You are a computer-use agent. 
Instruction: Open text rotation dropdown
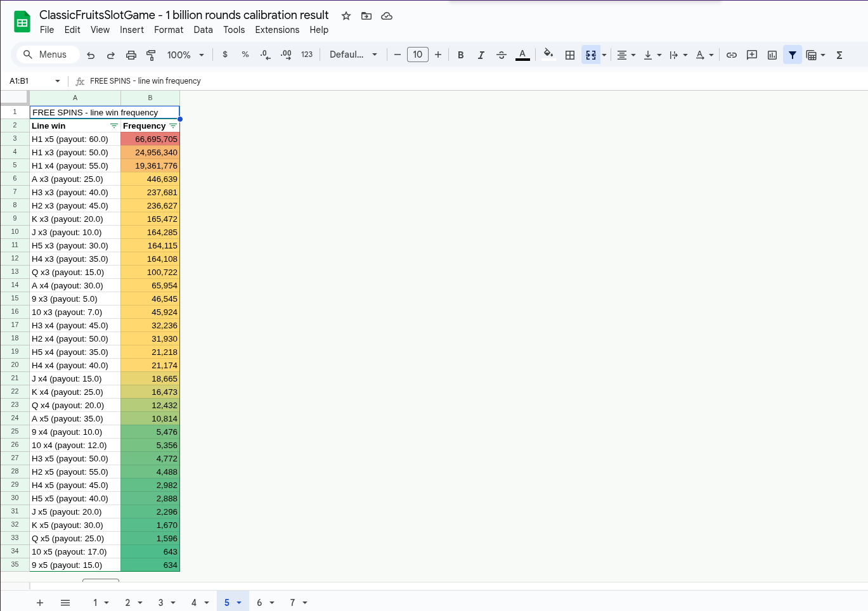click(x=704, y=55)
